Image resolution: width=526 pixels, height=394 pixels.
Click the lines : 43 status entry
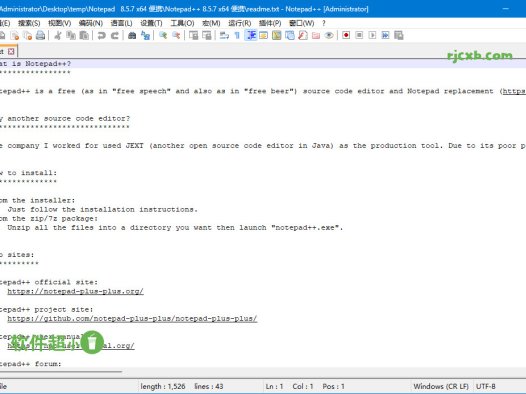(x=209, y=386)
